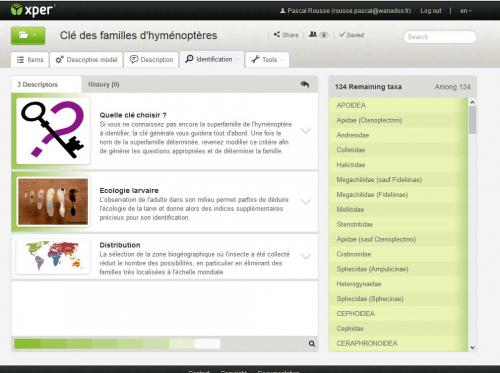Screen dimensions: 500x373
Task: Click the Distribution title
Action: coord(120,245)
